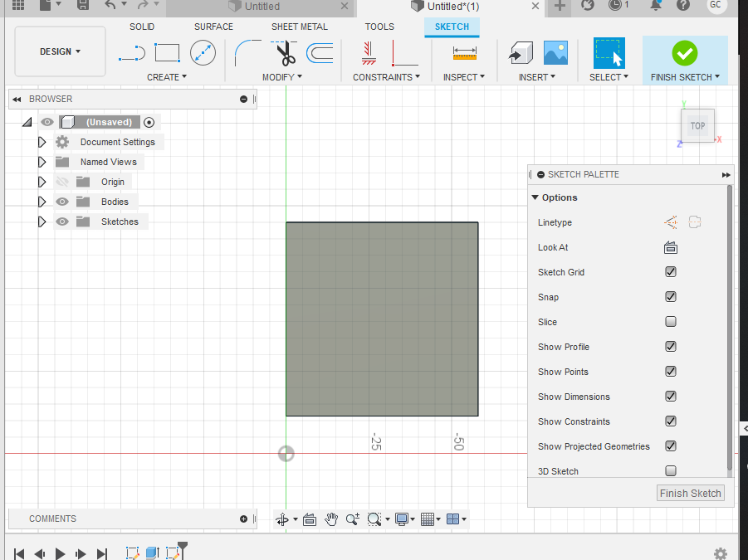748x560 pixels.
Task: Open the Help question mark
Action: coord(683,5)
